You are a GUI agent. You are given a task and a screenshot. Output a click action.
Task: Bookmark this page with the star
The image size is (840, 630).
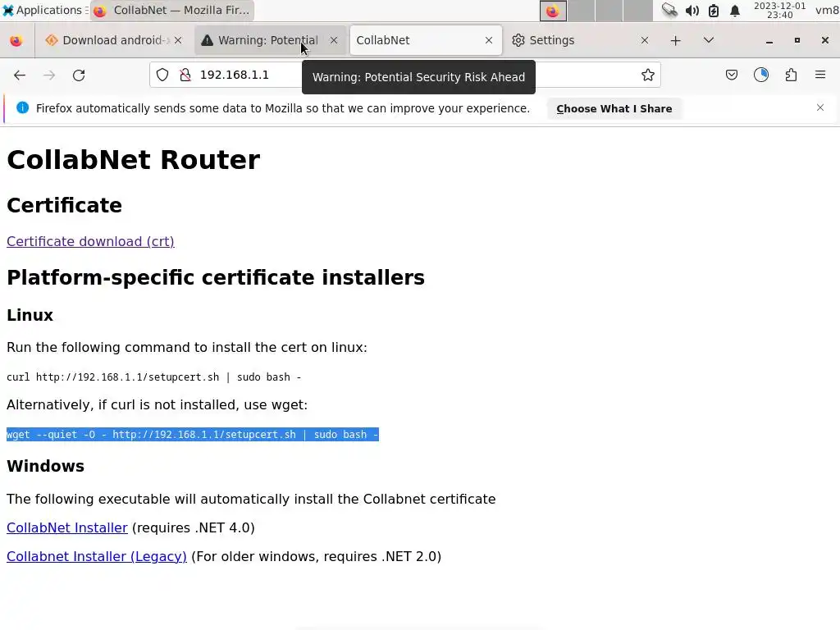(x=648, y=75)
